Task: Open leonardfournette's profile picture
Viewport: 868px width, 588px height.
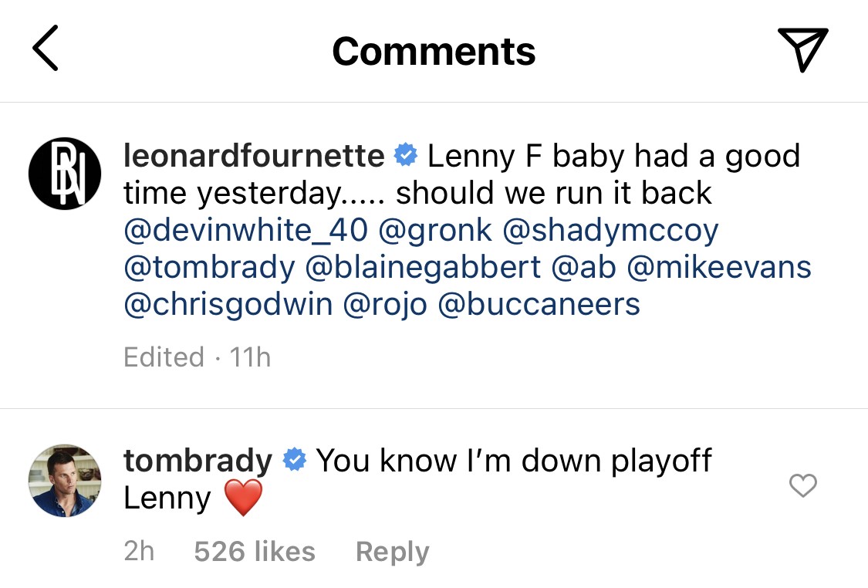Action: point(65,174)
